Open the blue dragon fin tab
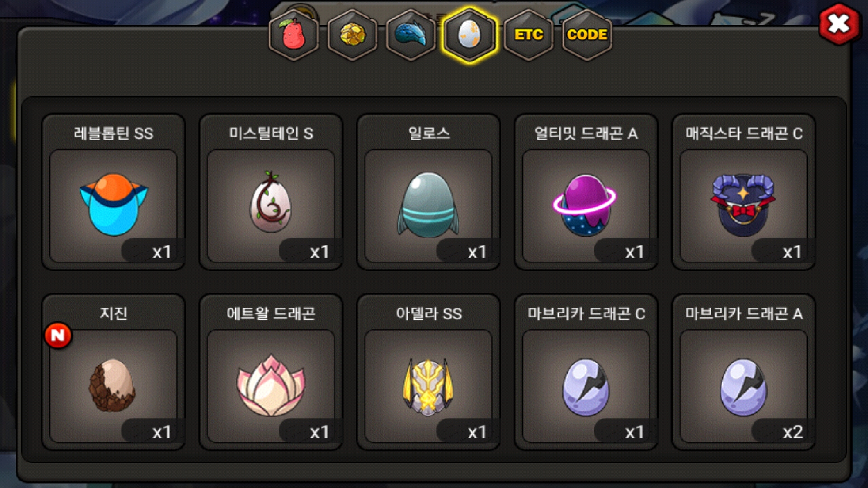This screenshot has height=488, width=868. point(410,35)
